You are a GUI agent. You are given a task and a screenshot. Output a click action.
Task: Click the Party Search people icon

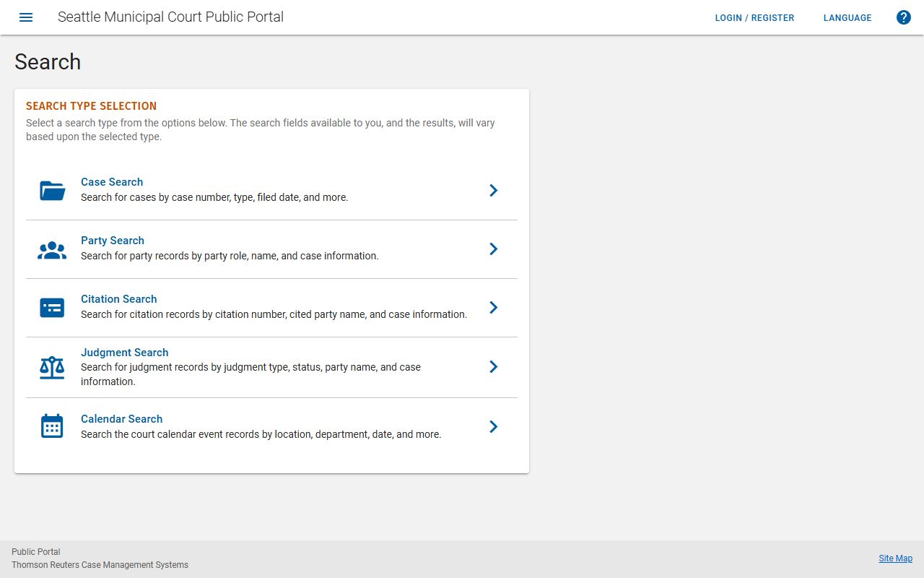[x=52, y=250]
